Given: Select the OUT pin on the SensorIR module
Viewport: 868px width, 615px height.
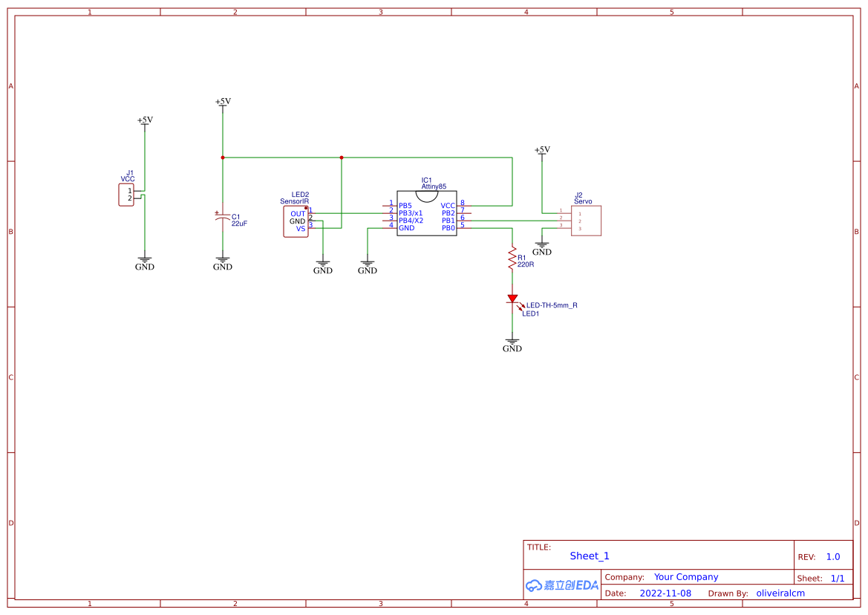Looking at the screenshot, I should point(296,214).
